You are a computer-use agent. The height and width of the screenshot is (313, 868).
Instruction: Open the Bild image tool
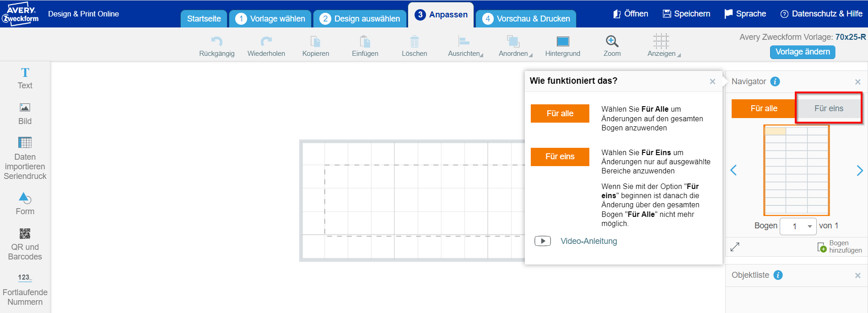pyautogui.click(x=25, y=113)
